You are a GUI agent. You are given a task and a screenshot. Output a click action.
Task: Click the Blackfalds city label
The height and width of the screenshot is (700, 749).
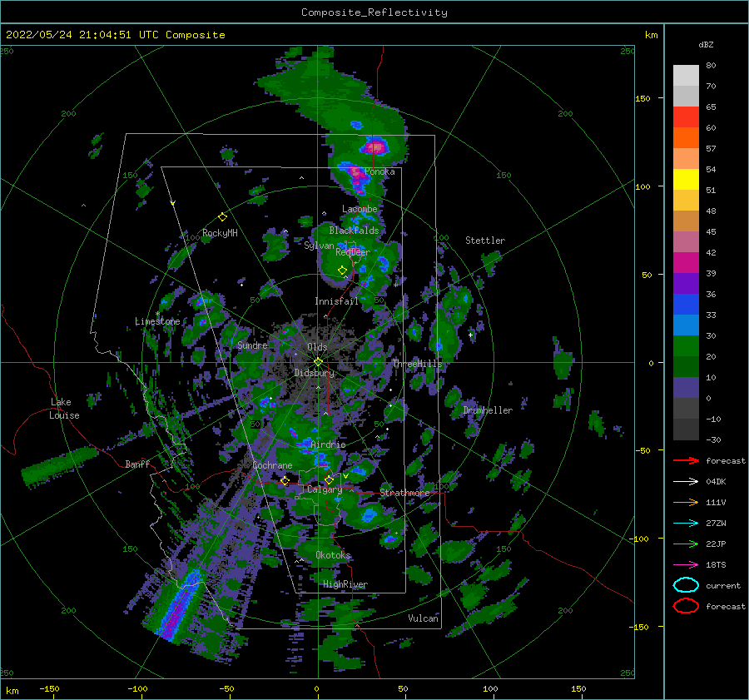pos(354,231)
